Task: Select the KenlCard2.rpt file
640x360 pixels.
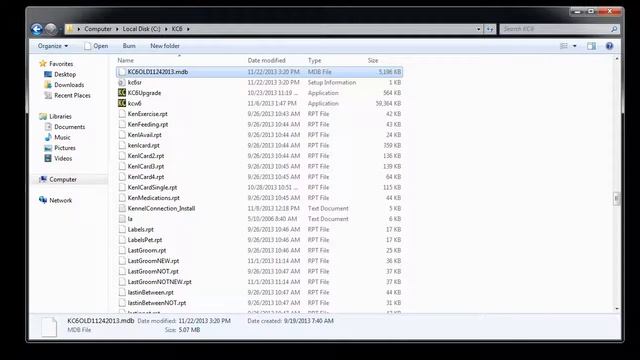Action: coord(146,156)
